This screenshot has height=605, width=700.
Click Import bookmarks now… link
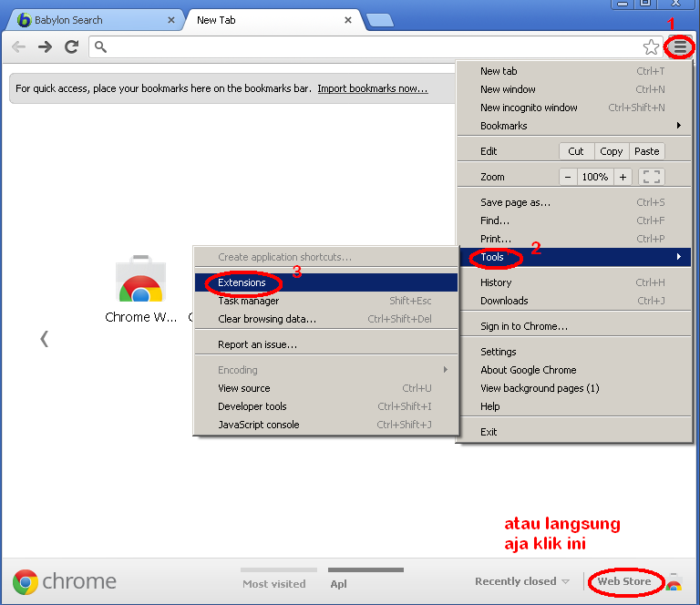(x=373, y=88)
